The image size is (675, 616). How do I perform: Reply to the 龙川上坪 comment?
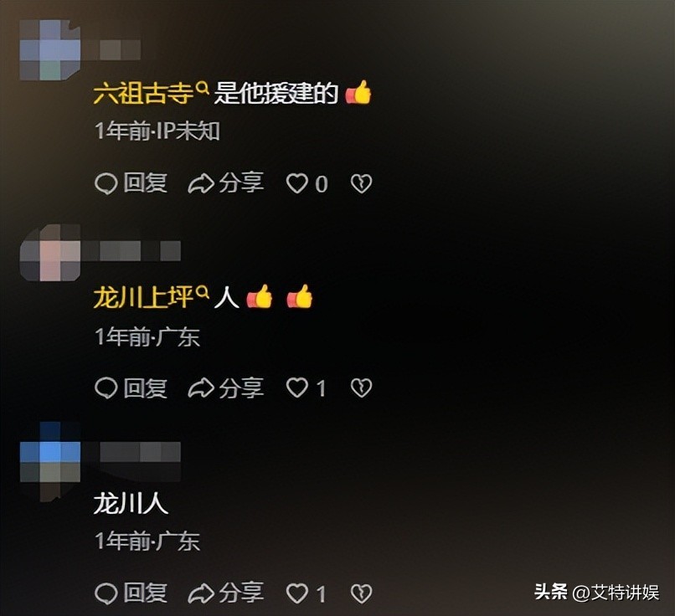pos(131,388)
